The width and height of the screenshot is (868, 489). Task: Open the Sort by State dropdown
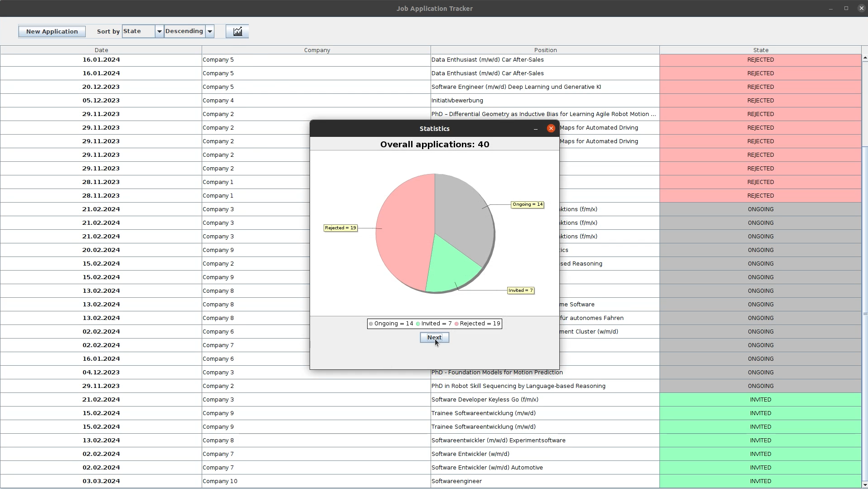click(159, 31)
